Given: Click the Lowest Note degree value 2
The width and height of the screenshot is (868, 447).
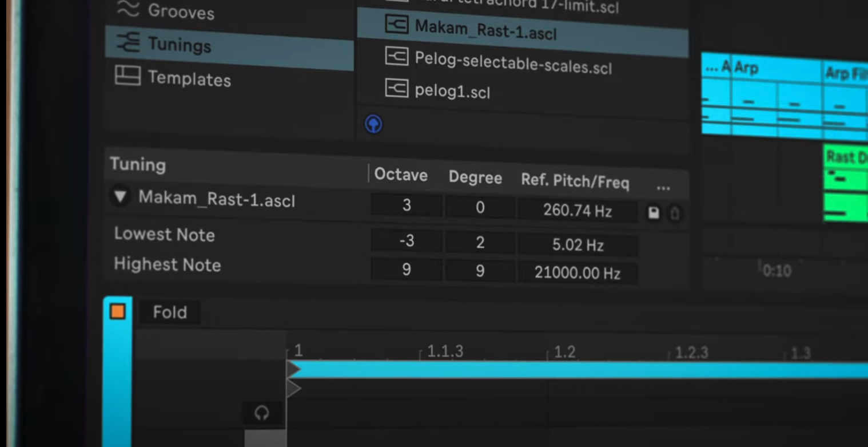Looking at the screenshot, I should [480, 243].
